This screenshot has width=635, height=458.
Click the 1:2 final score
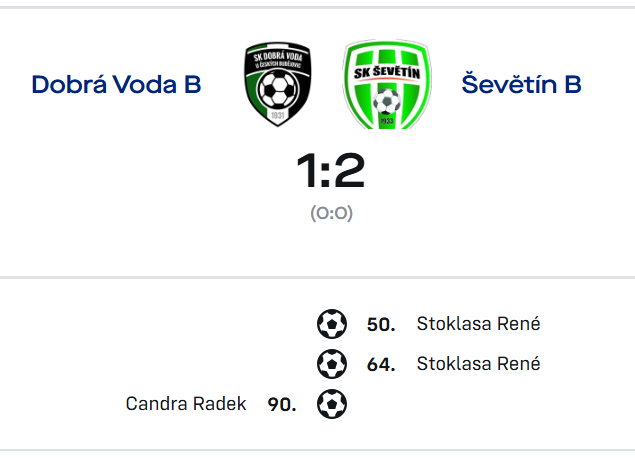[x=331, y=170]
